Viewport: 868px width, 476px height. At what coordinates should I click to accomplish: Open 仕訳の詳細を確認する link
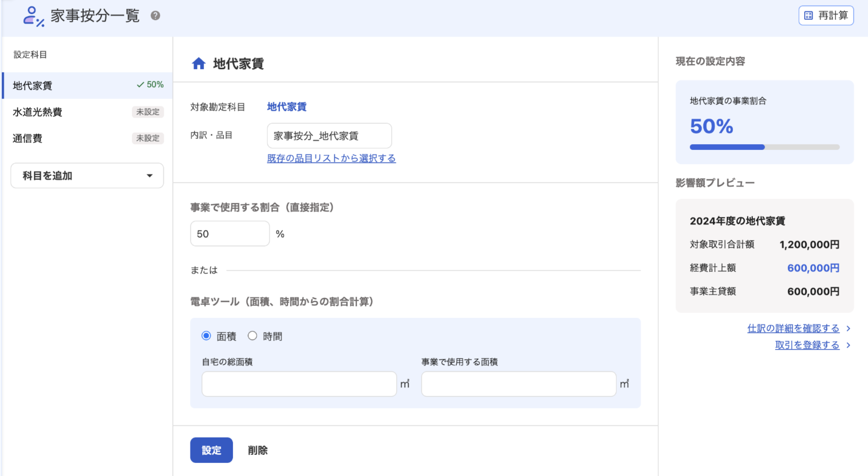[793, 328]
